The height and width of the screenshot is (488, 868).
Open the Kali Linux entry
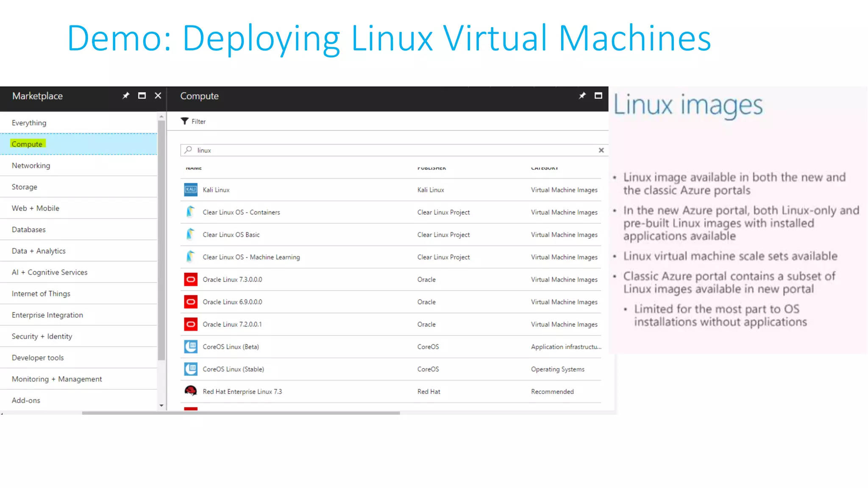point(391,190)
